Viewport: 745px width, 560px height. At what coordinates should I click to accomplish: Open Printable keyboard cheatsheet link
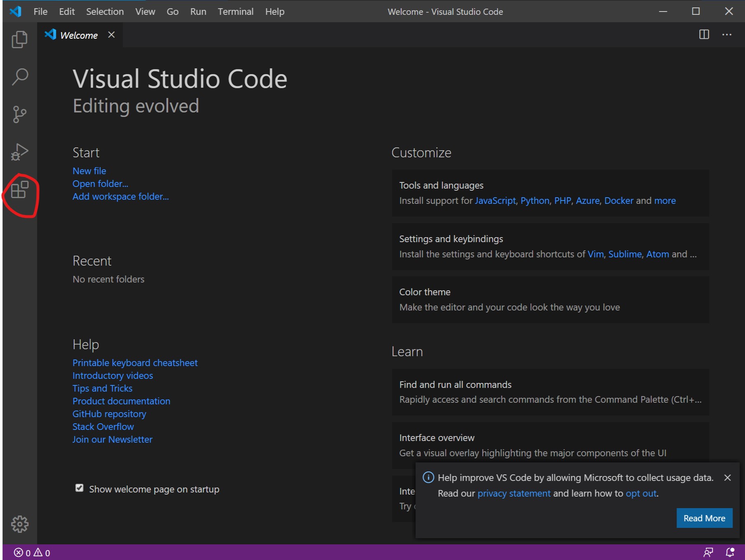pos(135,363)
